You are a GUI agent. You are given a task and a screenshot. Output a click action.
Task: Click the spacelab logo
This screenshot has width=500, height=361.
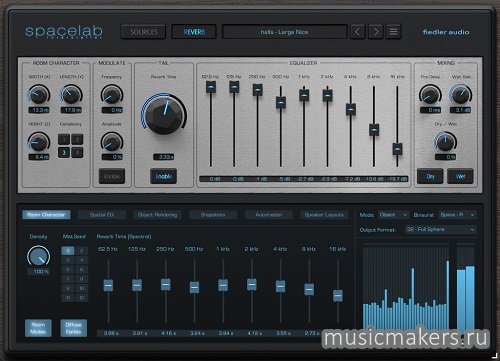tap(64, 32)
